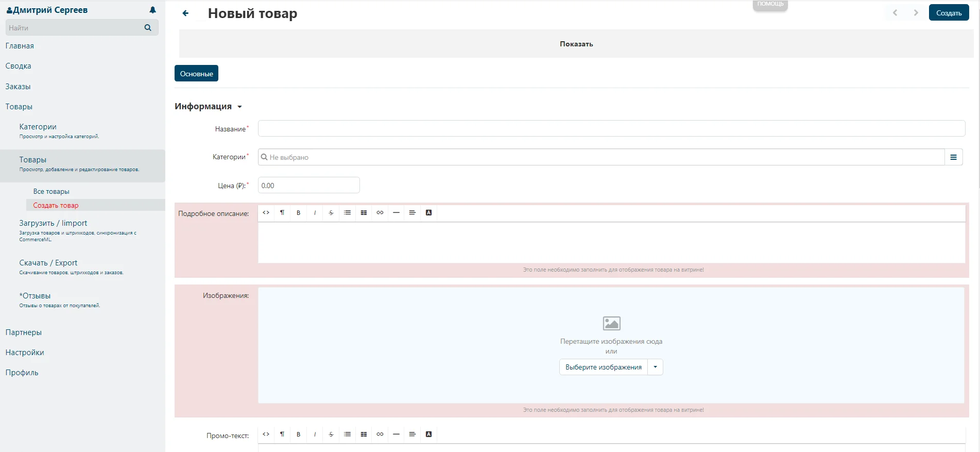Open Заказы in sidebar
Screen dimensions: 980x452
pyautogui.click(x=18, y=87)
